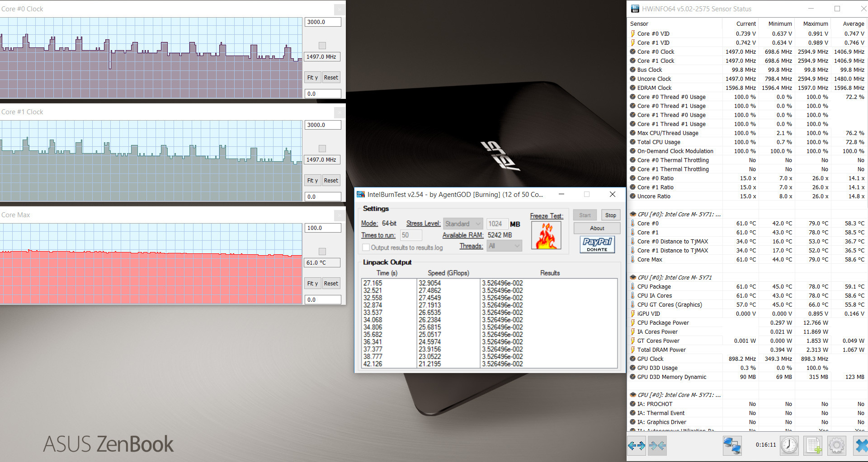Screen dimensions: 868x462
Task: Expand sensor columns with outward arrows icon
Action: click(637, 446)
